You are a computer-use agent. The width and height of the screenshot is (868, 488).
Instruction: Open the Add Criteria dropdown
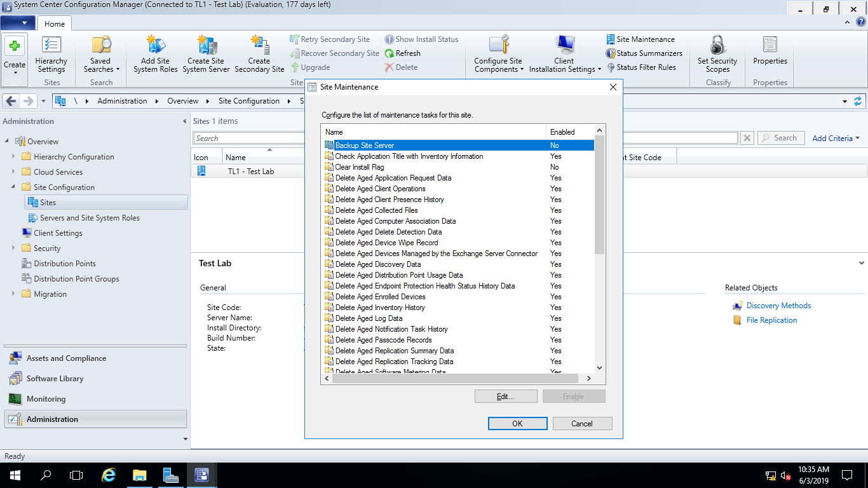click(x=836, y=138)
